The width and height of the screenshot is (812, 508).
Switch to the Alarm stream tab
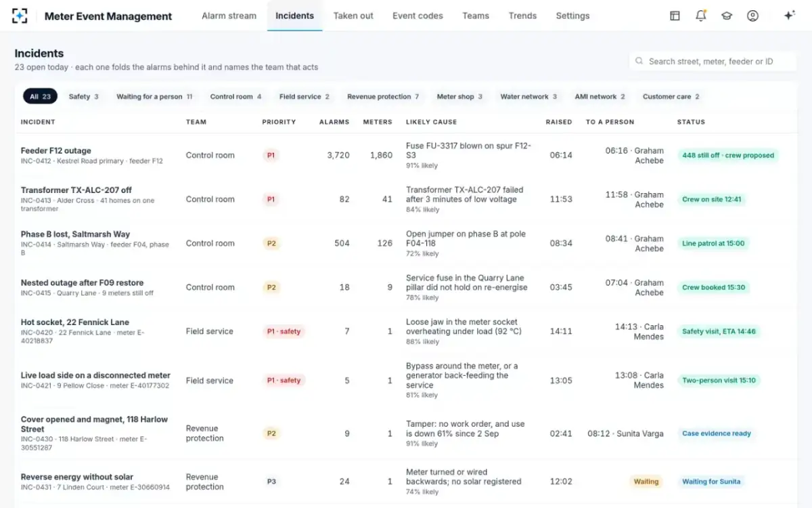229,16
